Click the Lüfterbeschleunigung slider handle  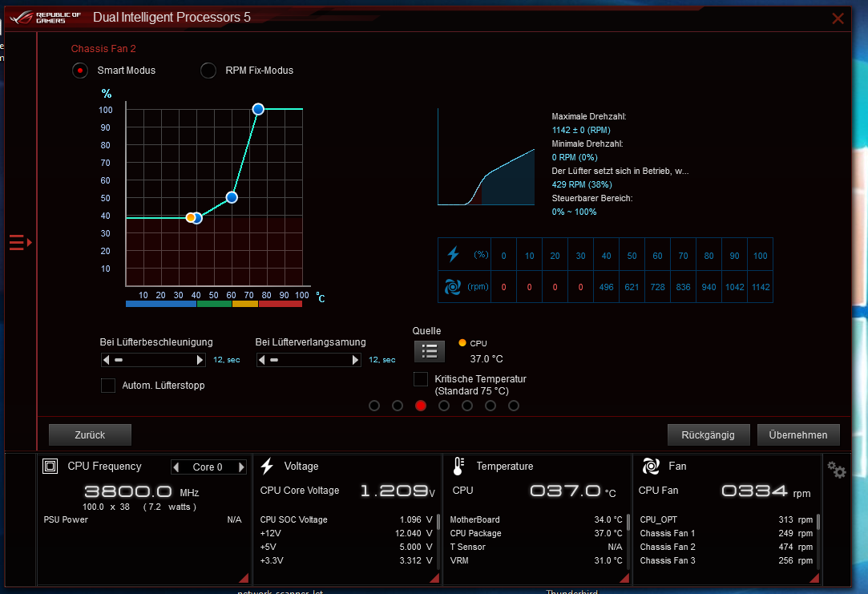tap(119, 360)
